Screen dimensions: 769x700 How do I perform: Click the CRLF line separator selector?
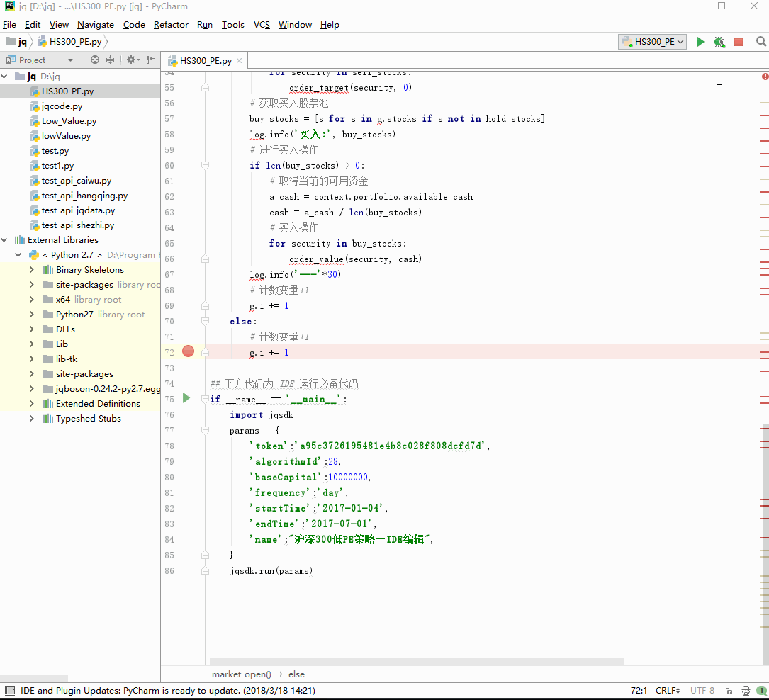(x=668, y=690)
